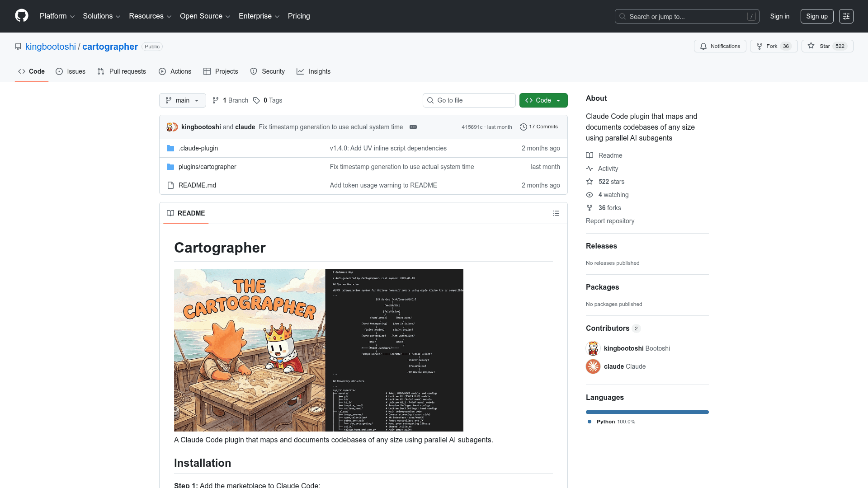This screenshot has height=488, width=868.
Task: Click the 0 Tags tag icon
Action: click(x=256, y=100)
